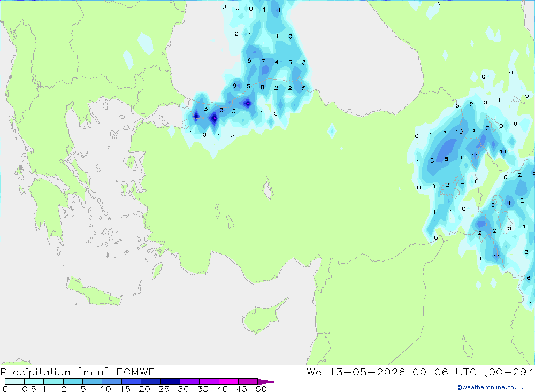Click the legend swatch between 10 and 15
The height and width of the screenshot is (392, 535).
(x=112, y=381)
